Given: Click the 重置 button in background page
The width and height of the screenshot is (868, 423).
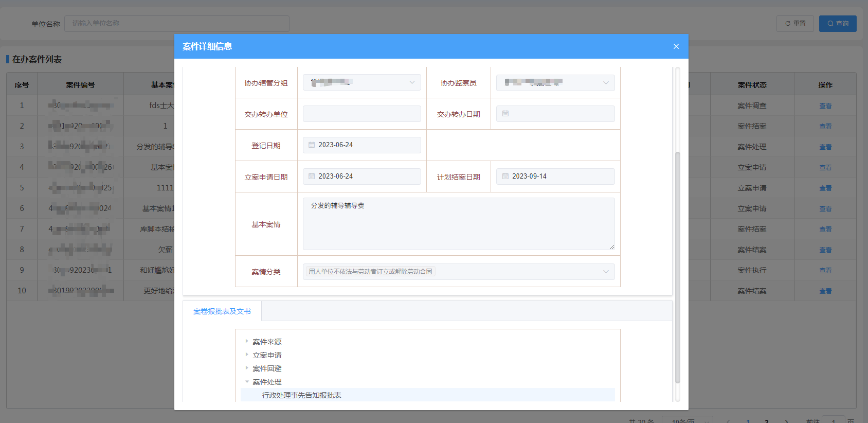Looking at the screenshot, I should [x=795, y=24].
